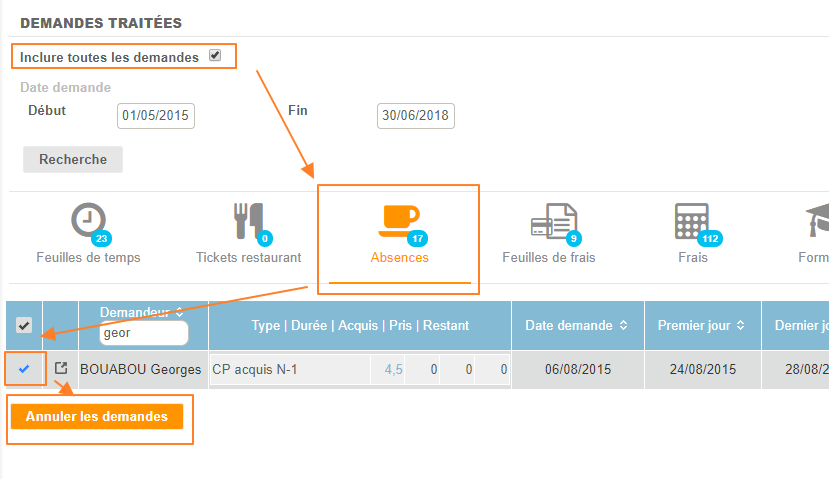This screenshot has height=479, width=829.
Task: Click the blue 17 badge on Absences
Action: [416, 239]
